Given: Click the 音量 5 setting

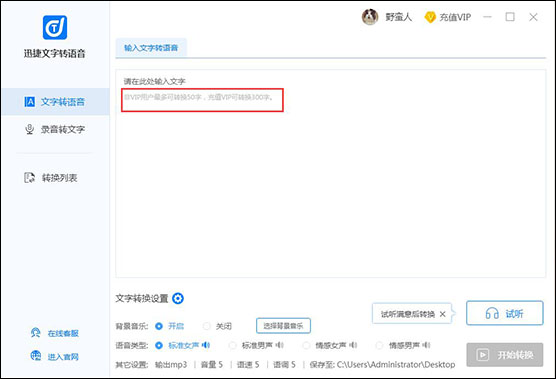Looking at the screenshot, I should coord(212,364).
